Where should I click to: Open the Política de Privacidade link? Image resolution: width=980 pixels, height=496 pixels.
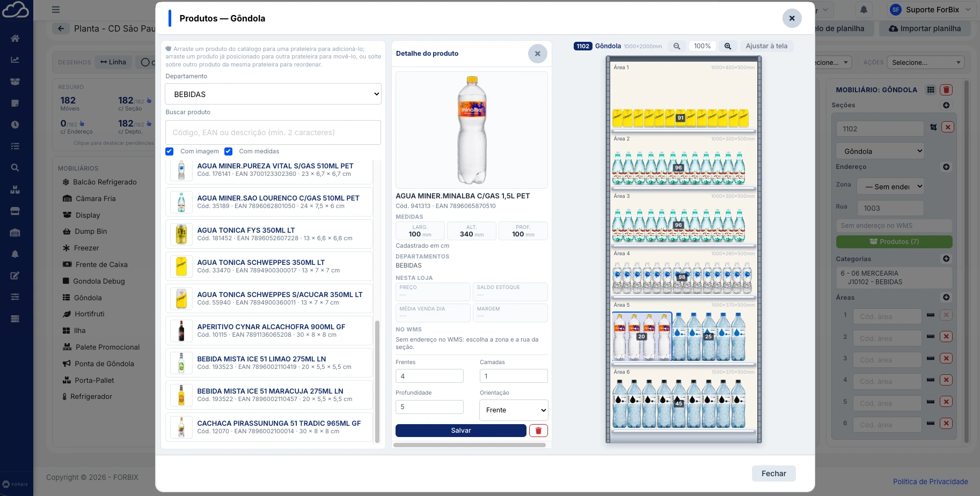[x=930, y=482]
